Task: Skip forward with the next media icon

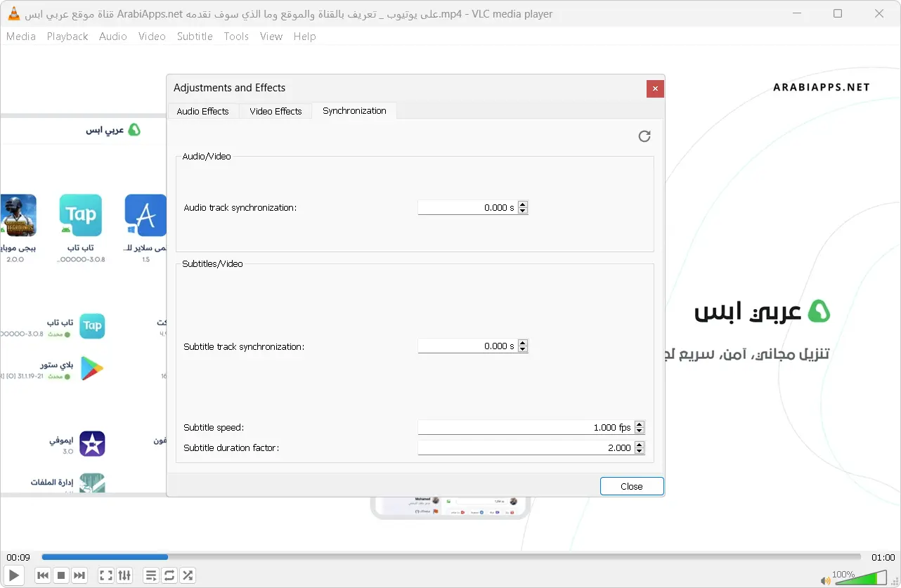Action: click(x=79, y=575)
